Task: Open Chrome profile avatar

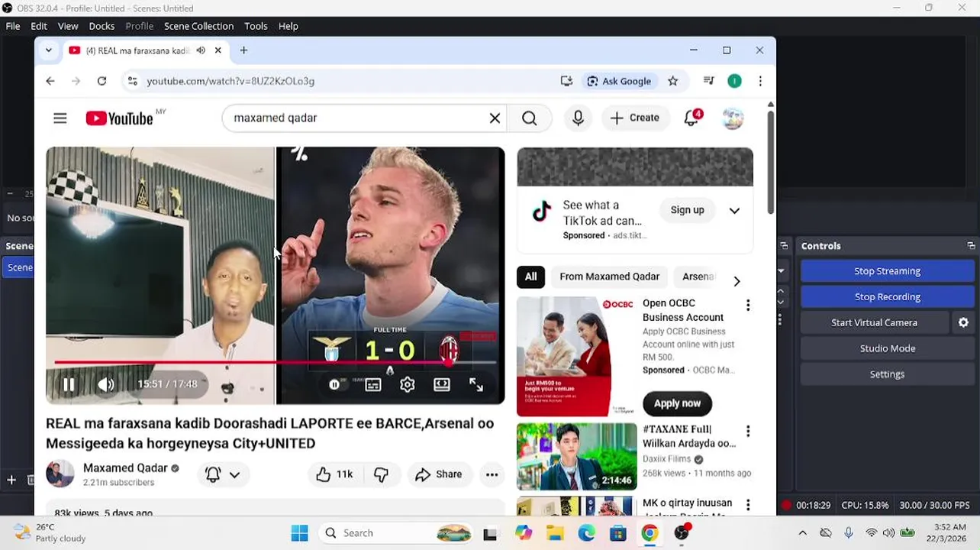Action: click(734, 81)
